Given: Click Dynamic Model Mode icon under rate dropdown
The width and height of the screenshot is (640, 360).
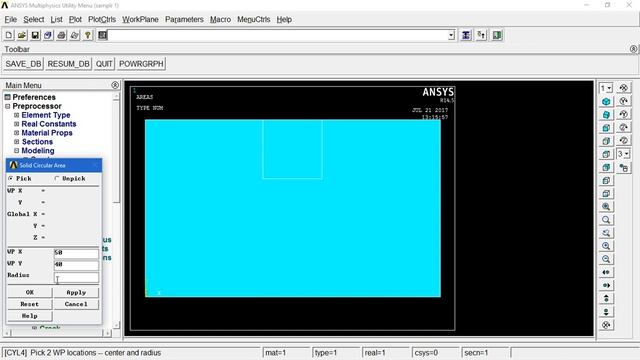Looking at the screenshot, I should point(624,167).
